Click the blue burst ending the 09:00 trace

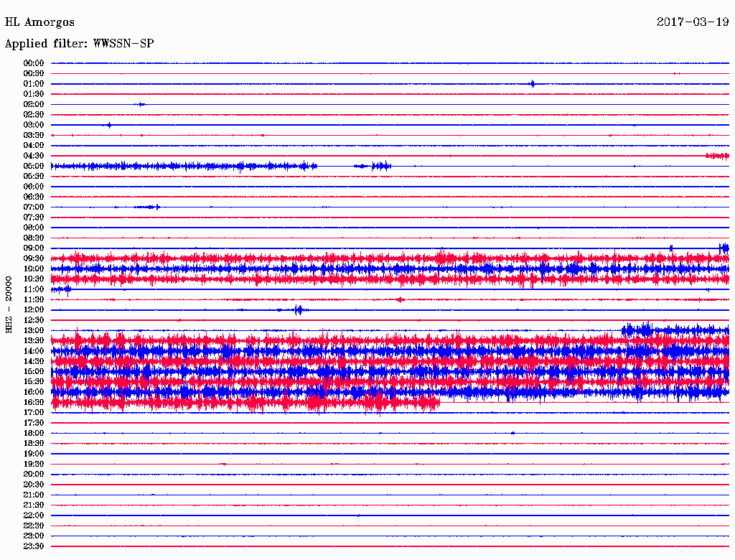[x=724, y=248]
